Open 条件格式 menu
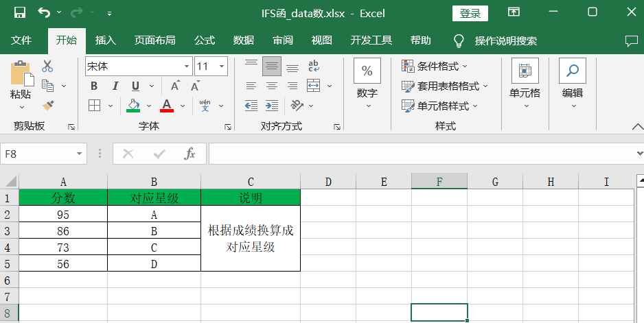 435,66
